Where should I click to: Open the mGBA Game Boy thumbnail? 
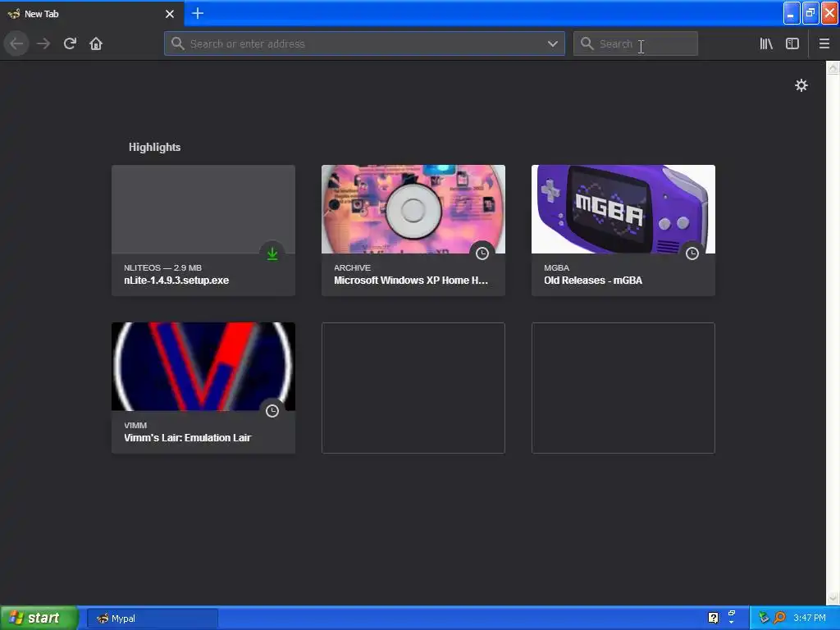pyautogui.click(x=623, y=209)
